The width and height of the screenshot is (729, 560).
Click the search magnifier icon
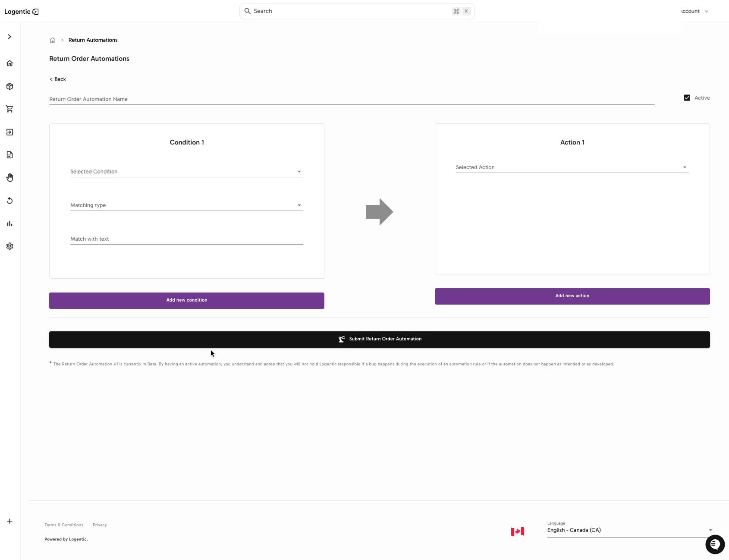pyautogui.click(x=248, y=11)
